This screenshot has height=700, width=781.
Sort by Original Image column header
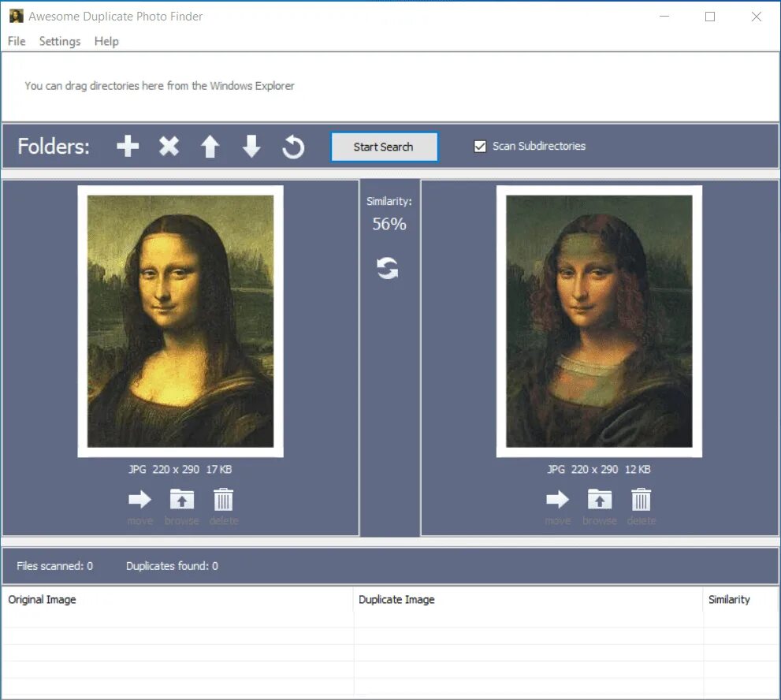(x=177, y=599)
